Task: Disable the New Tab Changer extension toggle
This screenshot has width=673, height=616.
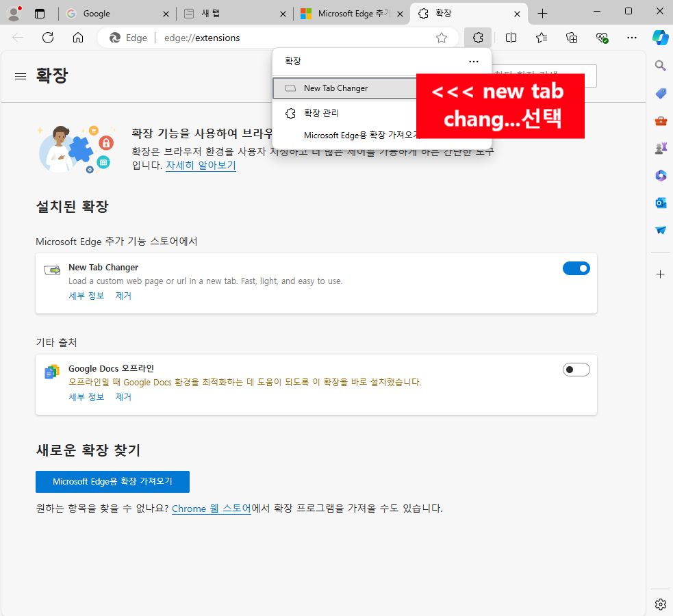Action: tap(576, 268)
